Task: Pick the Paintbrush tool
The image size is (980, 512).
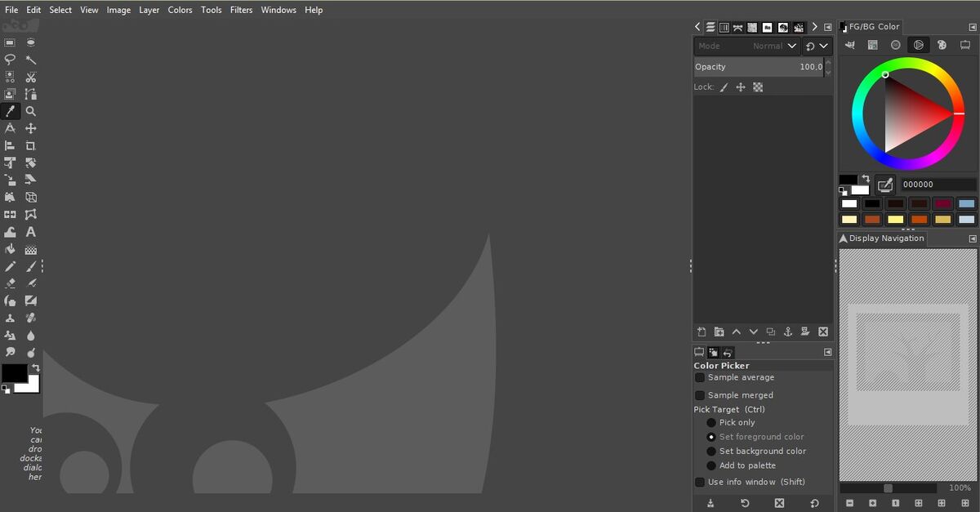Action: pos(30,266)
